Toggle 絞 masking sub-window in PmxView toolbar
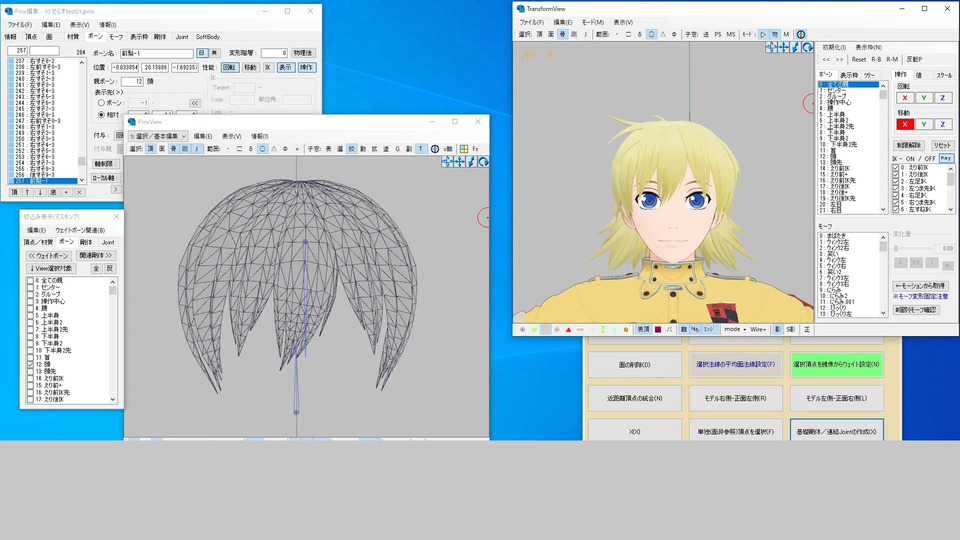 [351, 149]
